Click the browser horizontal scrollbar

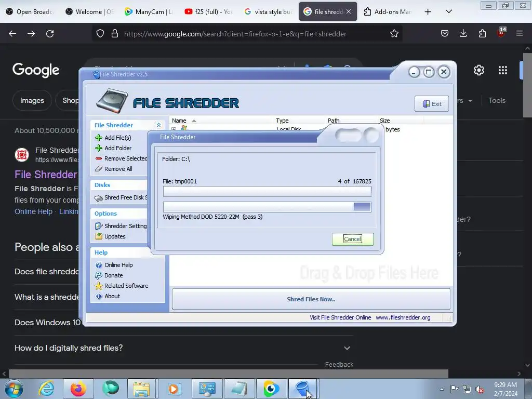229,374
